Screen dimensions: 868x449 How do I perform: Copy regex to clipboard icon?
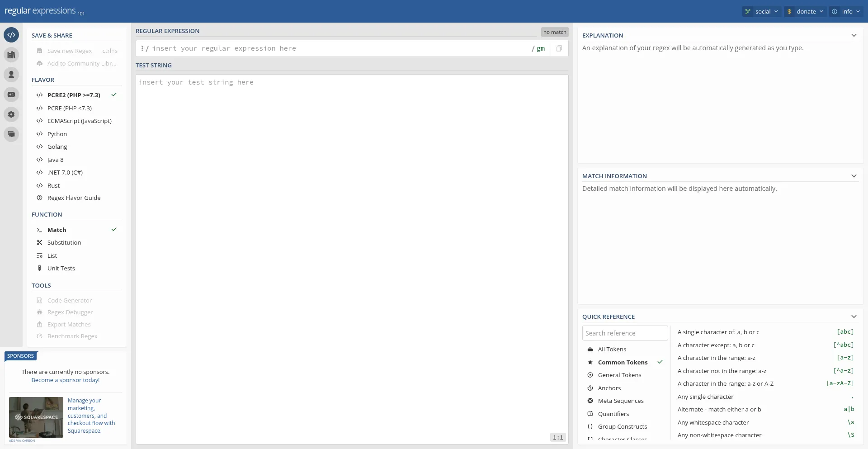(559, 48)
